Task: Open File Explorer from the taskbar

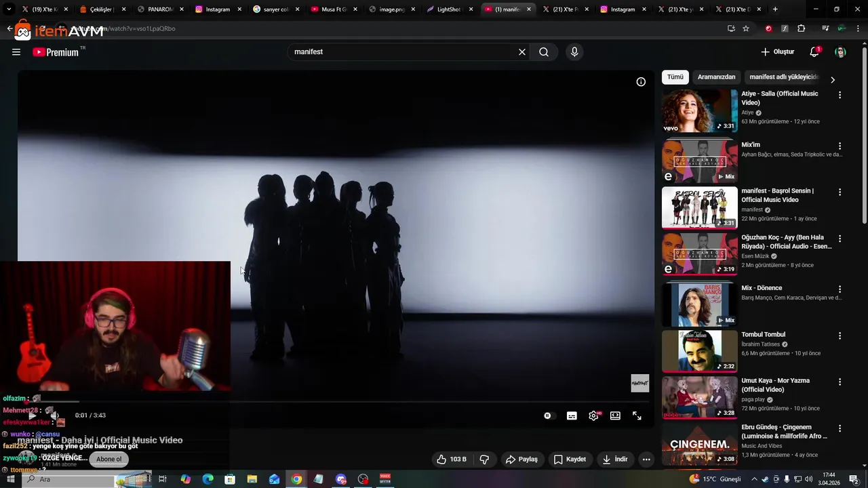Action: (252, 479)
